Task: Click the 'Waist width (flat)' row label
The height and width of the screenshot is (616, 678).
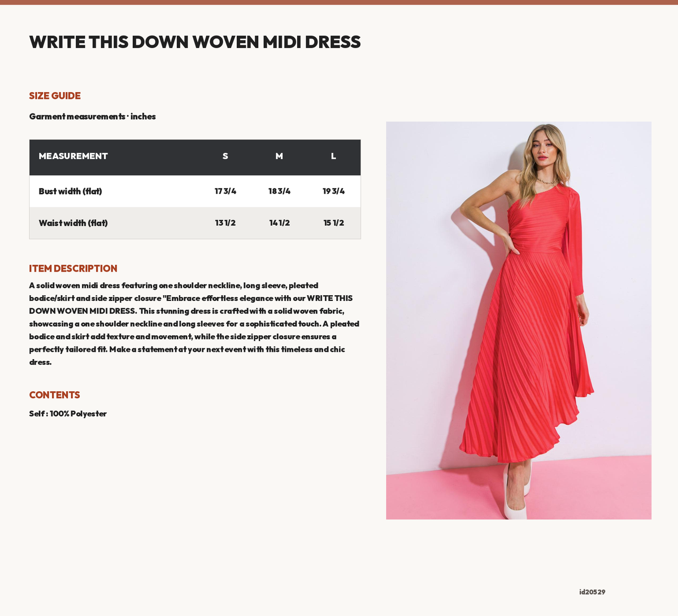Action: 73,223
